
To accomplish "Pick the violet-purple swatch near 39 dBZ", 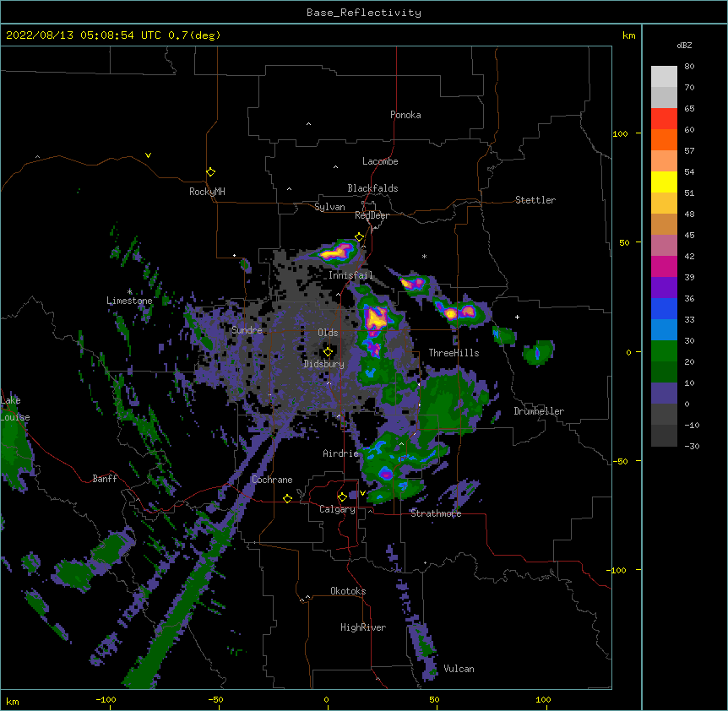I will tap(664, 288).
